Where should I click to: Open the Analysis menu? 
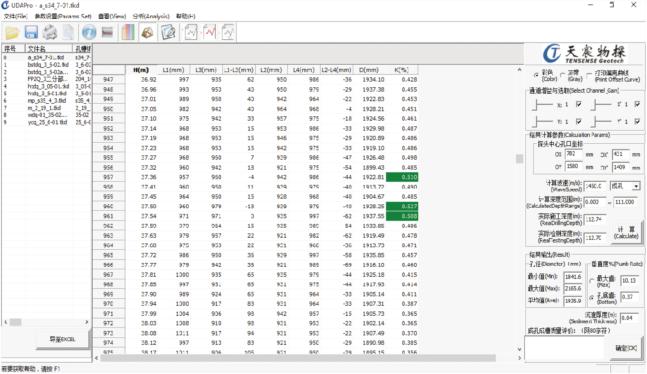[151, 16]
